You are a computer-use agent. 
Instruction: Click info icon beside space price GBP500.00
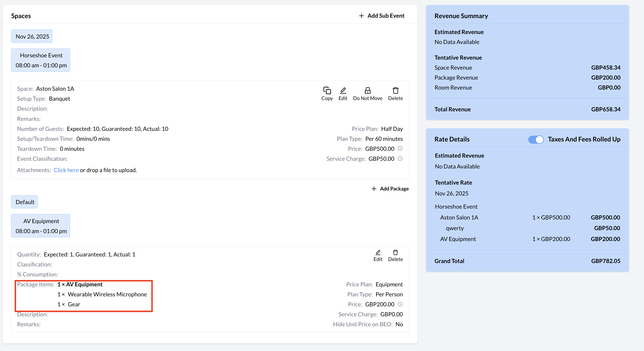coord(400,149)
